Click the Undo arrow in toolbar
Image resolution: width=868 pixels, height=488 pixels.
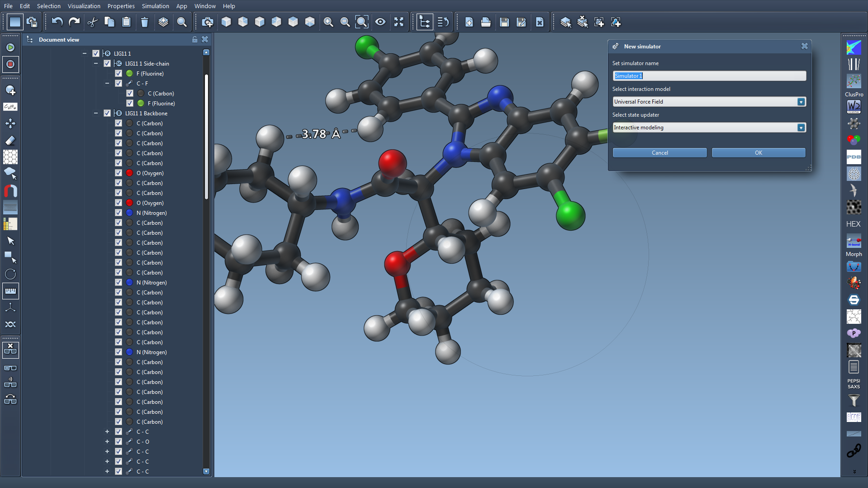point(57,22)
